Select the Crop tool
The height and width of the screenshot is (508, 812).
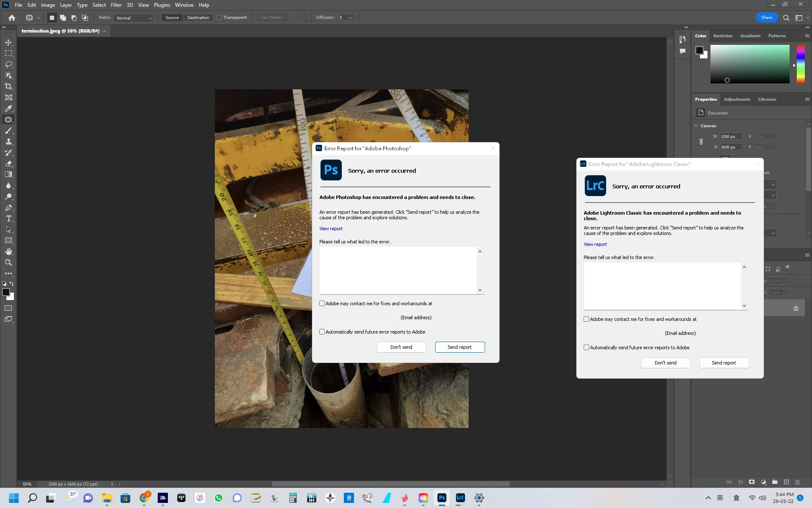tap(8, 86)
